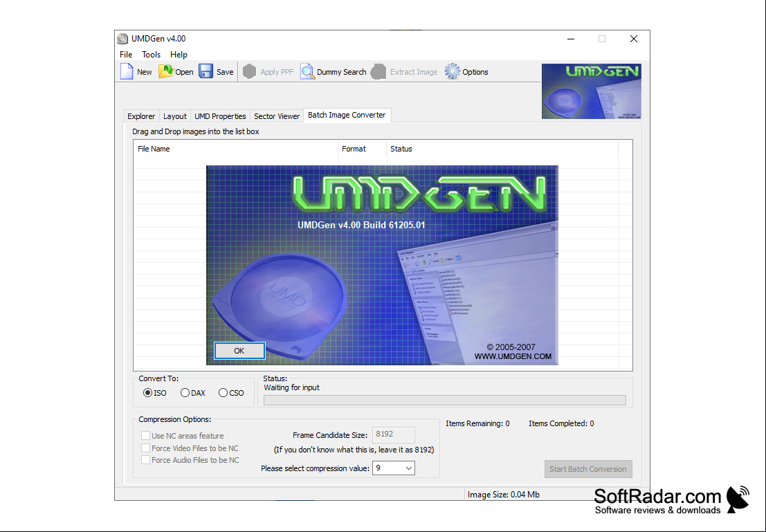The image size is (766, 532).
Task: Select the CSO radio button
Action: tap(223, 393)
